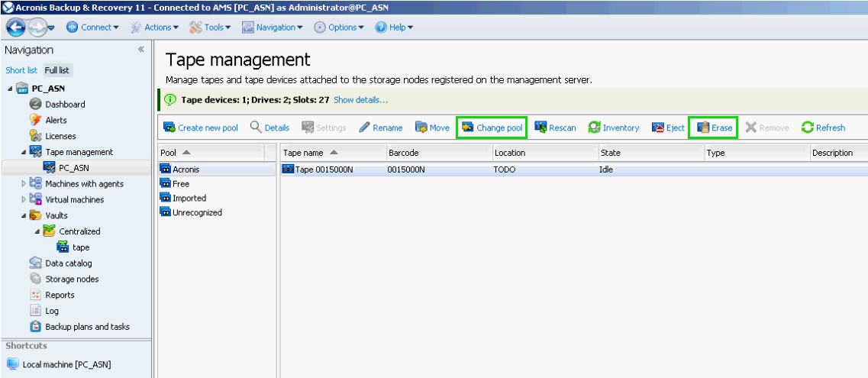This screenshot has width=868, height=378.
Task: Click the Eject toolbar button
Action: 668,128
